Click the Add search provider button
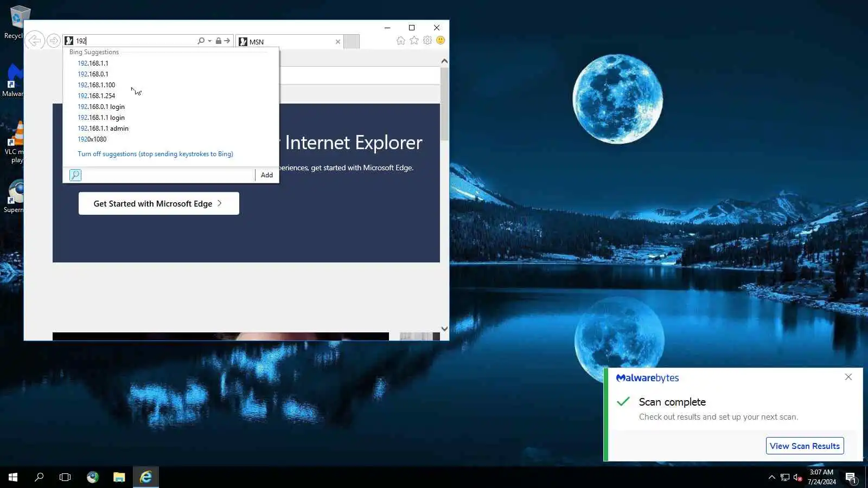Image resolution: width=868 pixels, height=488 pixels. tap(267, 175)
